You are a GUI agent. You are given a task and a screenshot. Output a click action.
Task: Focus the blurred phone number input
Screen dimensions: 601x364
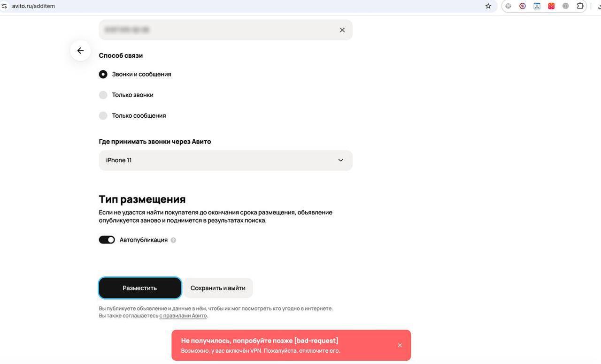pyautogui.click(x=216, y=30)
